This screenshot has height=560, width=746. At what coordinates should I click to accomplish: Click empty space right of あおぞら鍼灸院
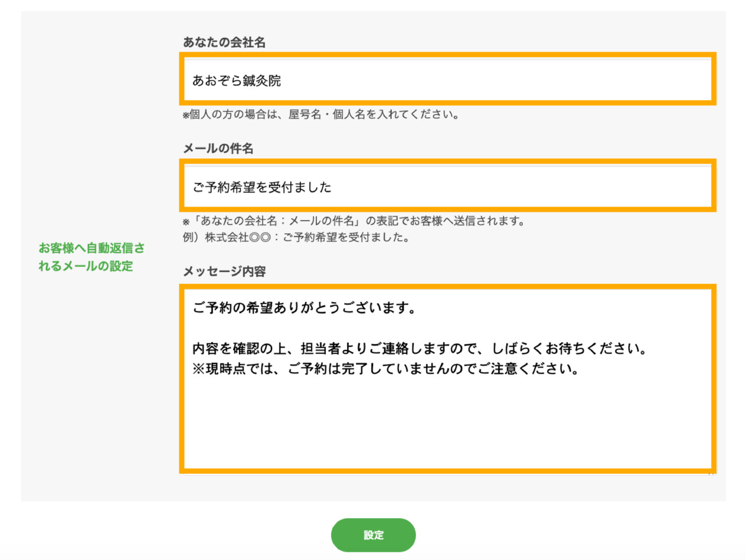point(502,81)
